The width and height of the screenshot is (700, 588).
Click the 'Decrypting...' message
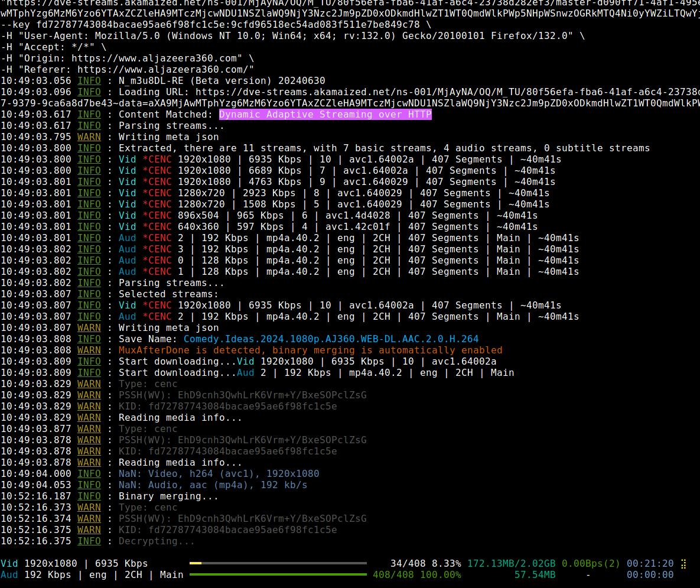(157, 541)
